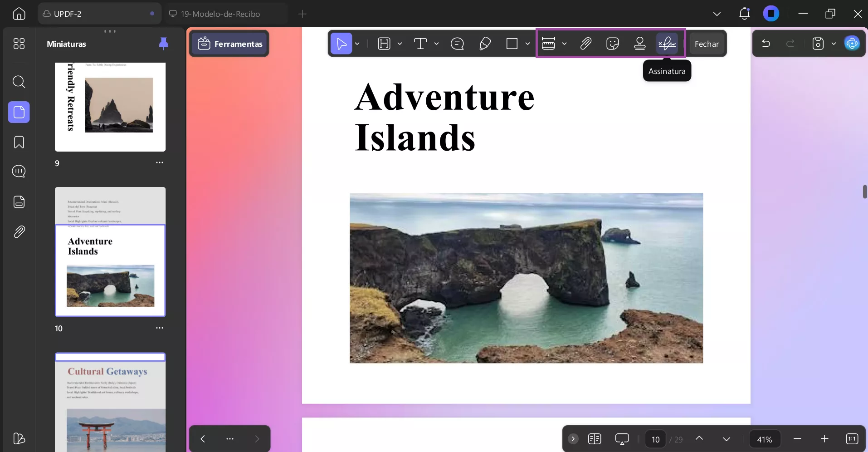Open the measurement tool dropdown arrow
Viewport: 868px width, 452px height.
(x=564, y=44)
